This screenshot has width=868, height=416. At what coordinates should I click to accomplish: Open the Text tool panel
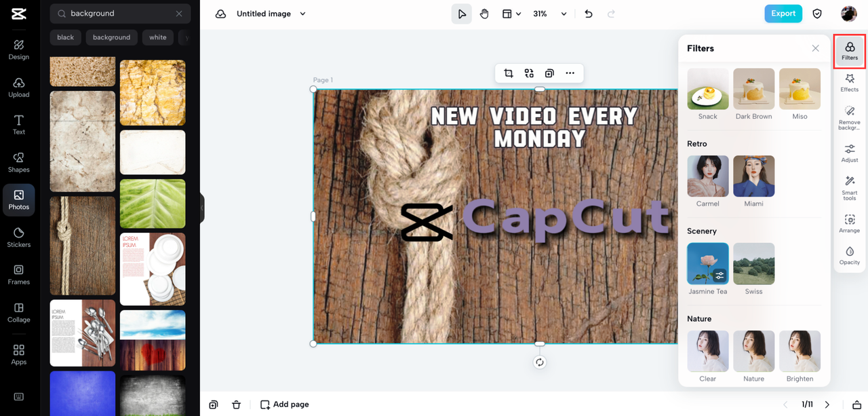coord(19,125)
